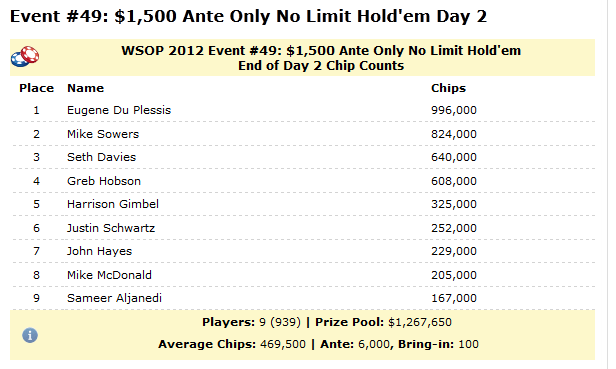
Task: Click the Prize Pool $1,267,650 text
Action: pos(383,322)
